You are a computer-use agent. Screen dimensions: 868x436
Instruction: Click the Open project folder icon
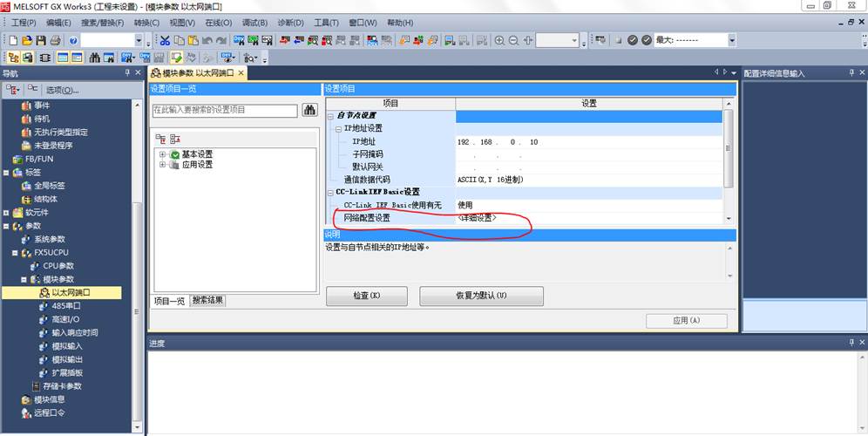click(x=27, y=40)
